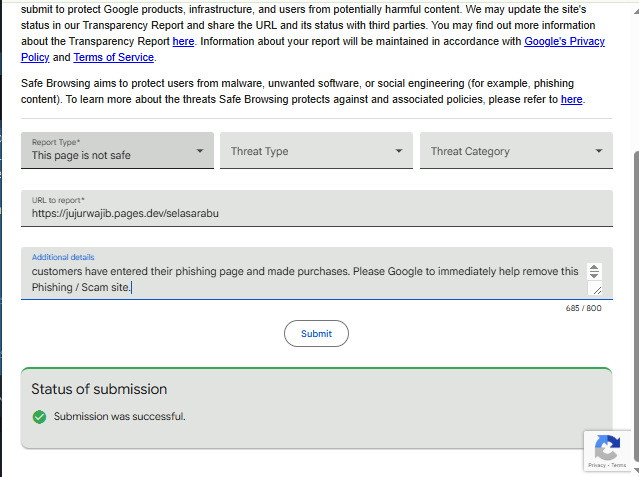Screen dimensions: 639x477
Task: Open Google's Privacy Policy link
Action: [x=564, y=42]
